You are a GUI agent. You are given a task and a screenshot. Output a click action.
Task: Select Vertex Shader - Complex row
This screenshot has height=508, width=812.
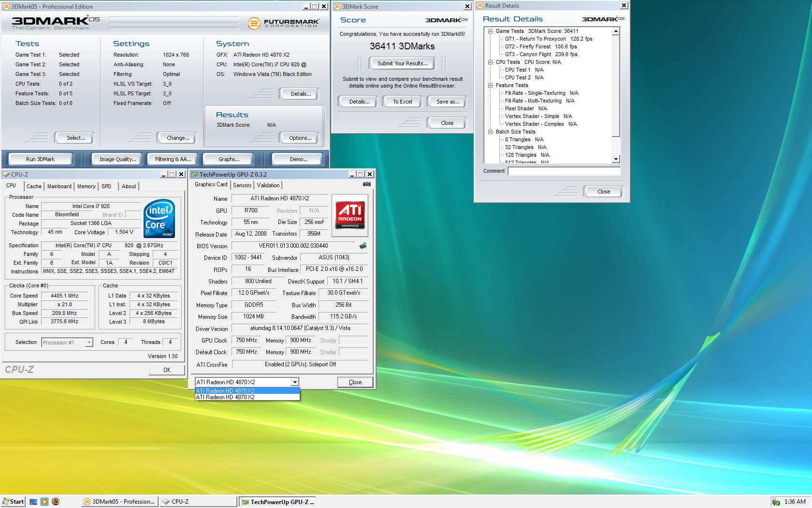[x=541, y=124]
